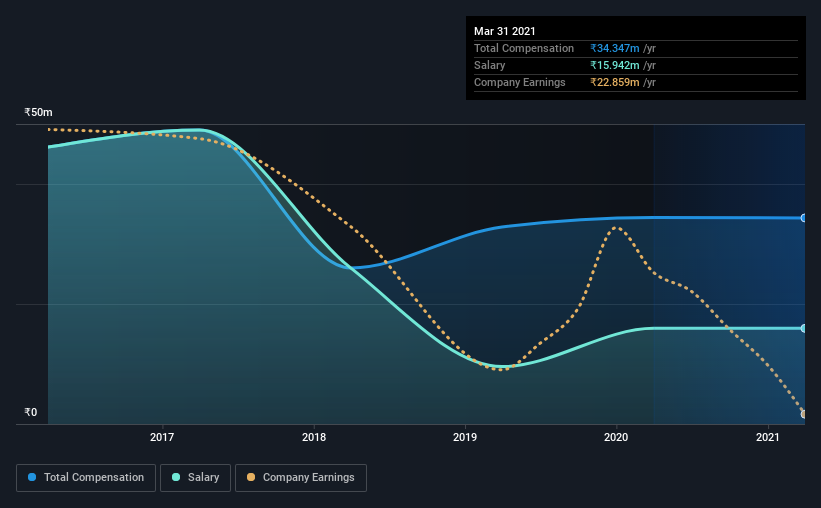Toggle the Total Compensation legend button
The height and width of the screenshot is (508, 821).
click(x=86, y=478)
